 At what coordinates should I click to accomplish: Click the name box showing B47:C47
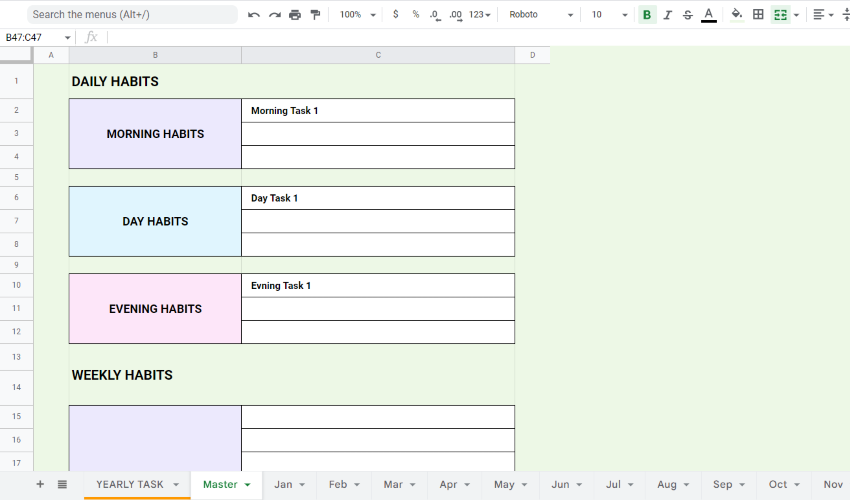click(x=33, y=37)
